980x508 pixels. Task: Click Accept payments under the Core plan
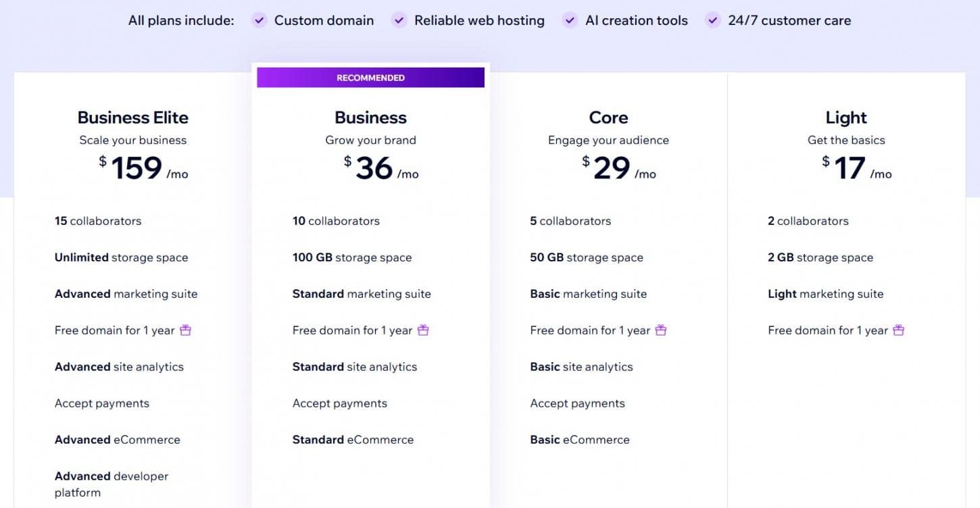click(577, 403)
